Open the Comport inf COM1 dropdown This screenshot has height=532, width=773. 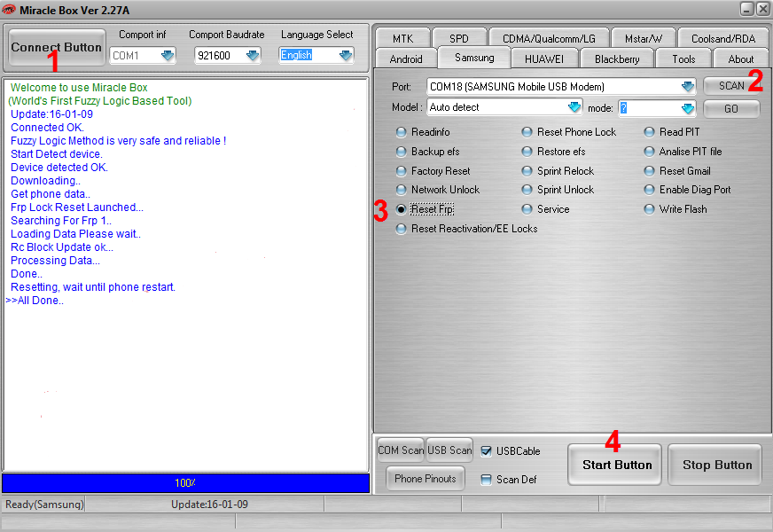coord(168,55)
